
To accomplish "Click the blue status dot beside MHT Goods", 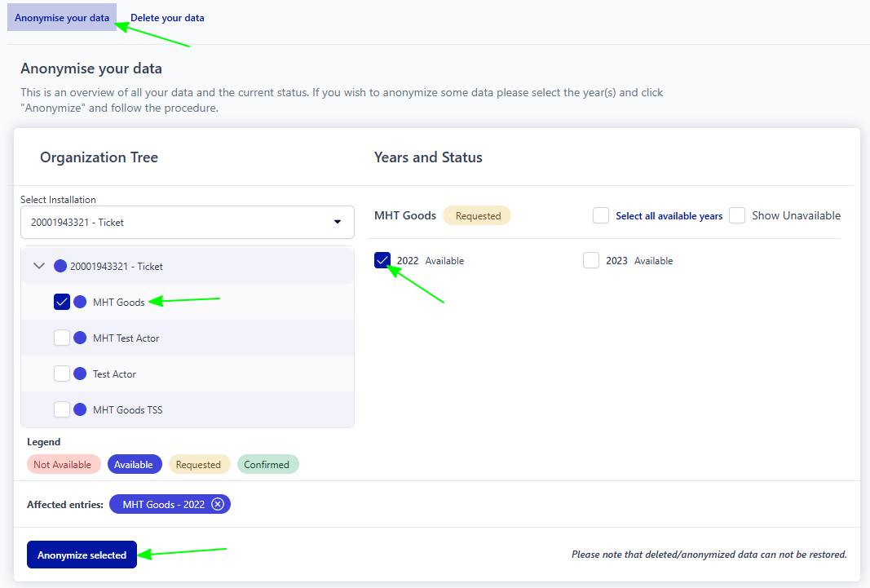I will coord(80,302).
